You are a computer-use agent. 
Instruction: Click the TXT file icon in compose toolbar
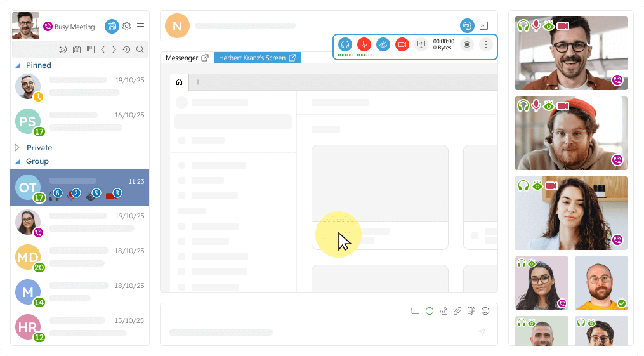click(444, 311)
